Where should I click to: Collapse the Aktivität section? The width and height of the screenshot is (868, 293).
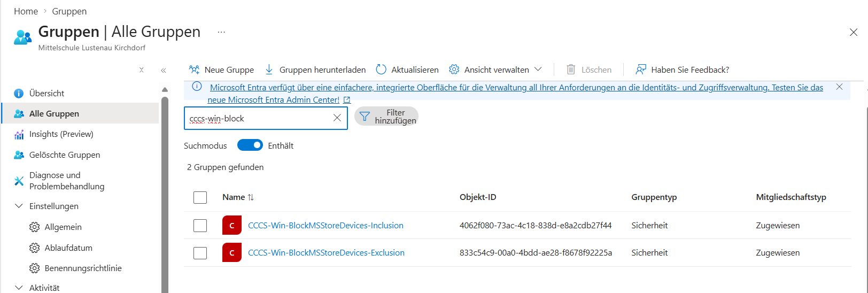click(x=19, y=288)
